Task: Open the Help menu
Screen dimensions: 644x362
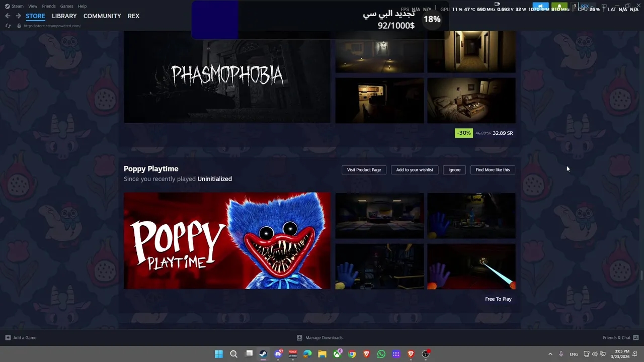Action: coord(82,6)
